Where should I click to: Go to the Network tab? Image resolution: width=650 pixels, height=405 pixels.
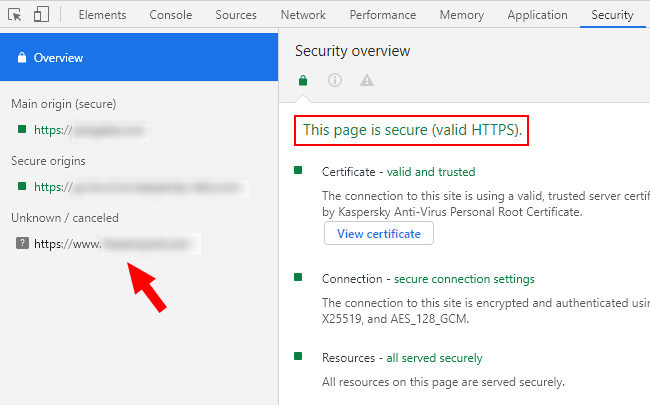(303, 15)
